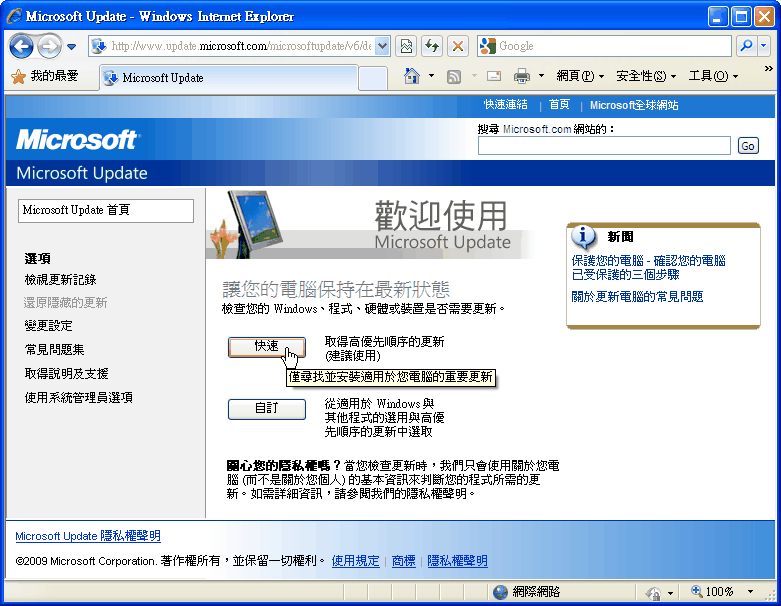This screenshot has width=781, height=606.
Task: Expand the Home button dropdown arrow
Action: click(x=431, y=76)
